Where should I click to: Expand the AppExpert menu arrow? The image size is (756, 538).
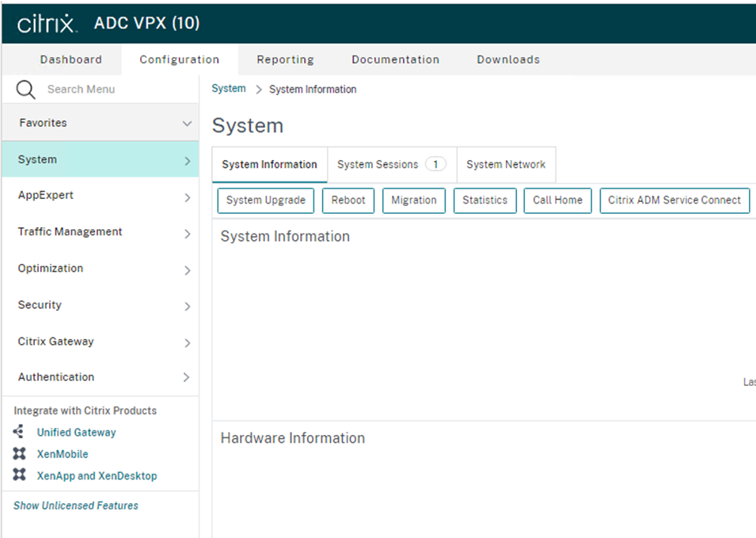(x=187, y=197)
